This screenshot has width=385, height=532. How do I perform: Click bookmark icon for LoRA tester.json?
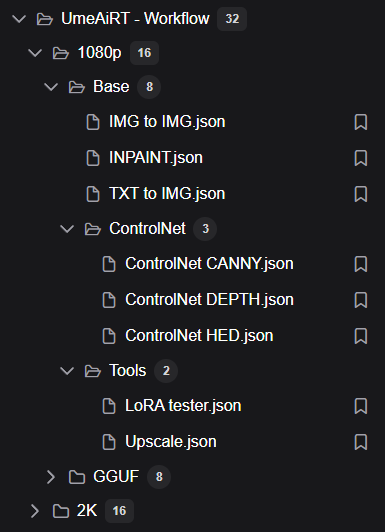coord(361,406)
